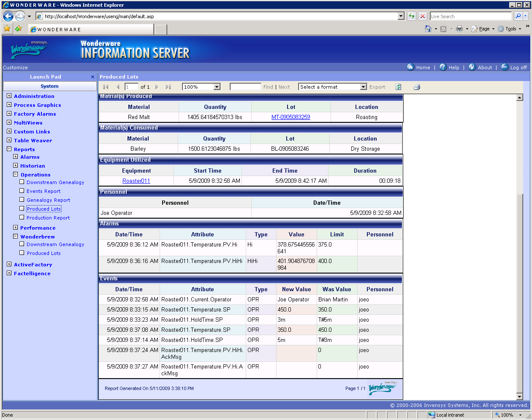
Task: Click the Find text input box
Action: (x=245, y=87)
